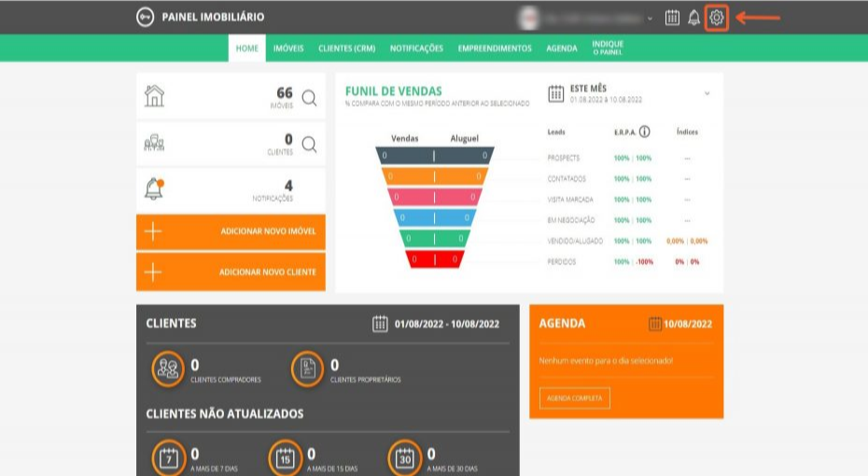Open the Agenda Completa button

(574, 399)
